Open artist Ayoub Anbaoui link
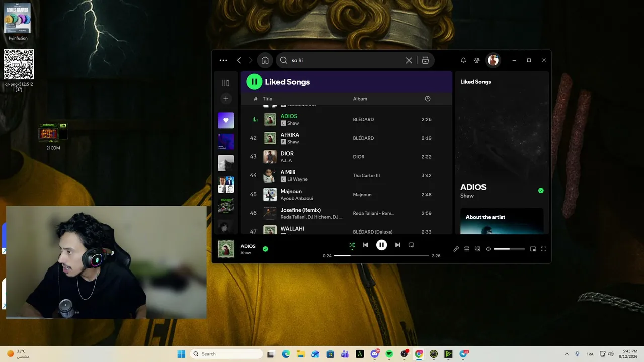Screen dimensions: 644x362 tap(297, 198)
